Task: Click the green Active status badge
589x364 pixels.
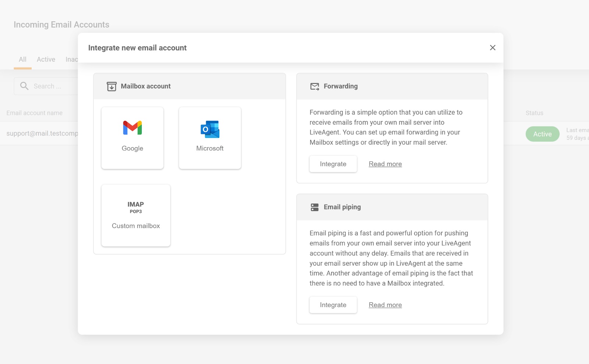Action: point(542,134)
